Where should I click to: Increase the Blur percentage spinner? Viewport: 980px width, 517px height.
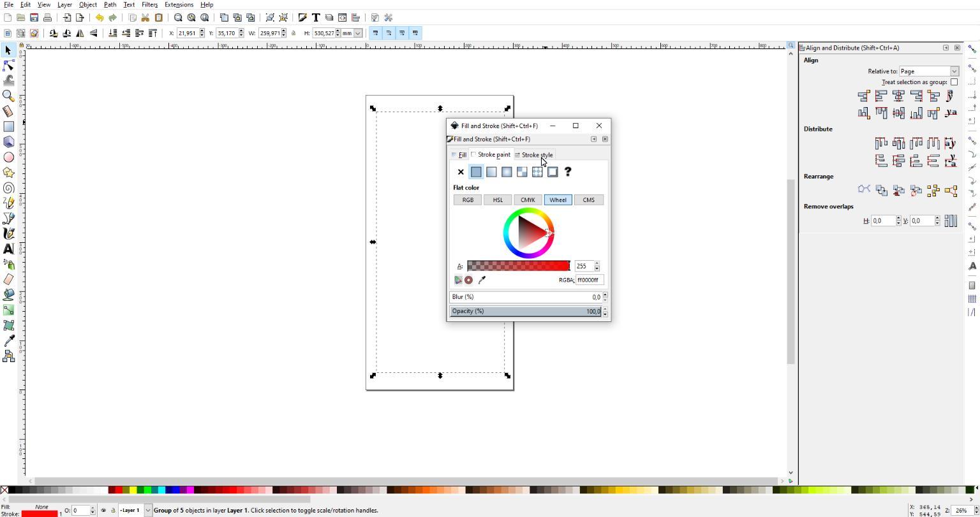pos(605,295)
